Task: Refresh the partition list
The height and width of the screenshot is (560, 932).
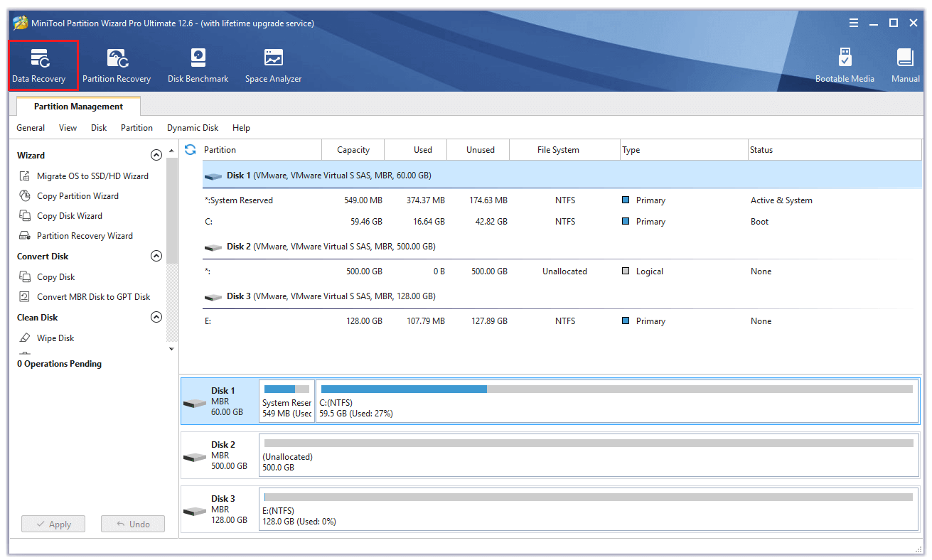Action: 190,149
